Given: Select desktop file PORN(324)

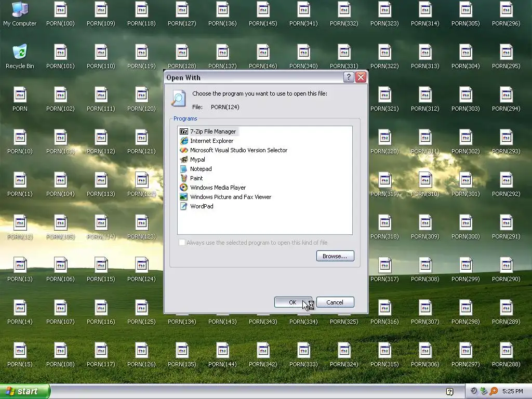Looking at the screenshot, I should pyautogui.click(x=344, y=355).
